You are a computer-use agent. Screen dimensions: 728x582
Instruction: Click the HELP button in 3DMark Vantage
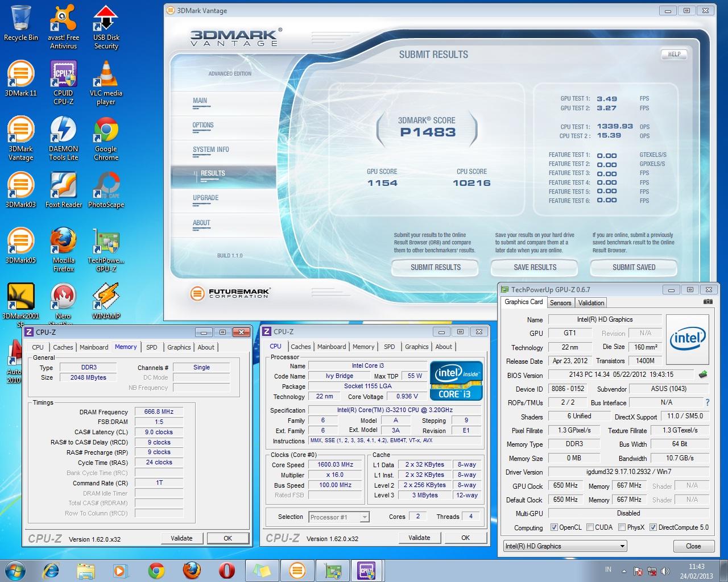pos(674,55)
